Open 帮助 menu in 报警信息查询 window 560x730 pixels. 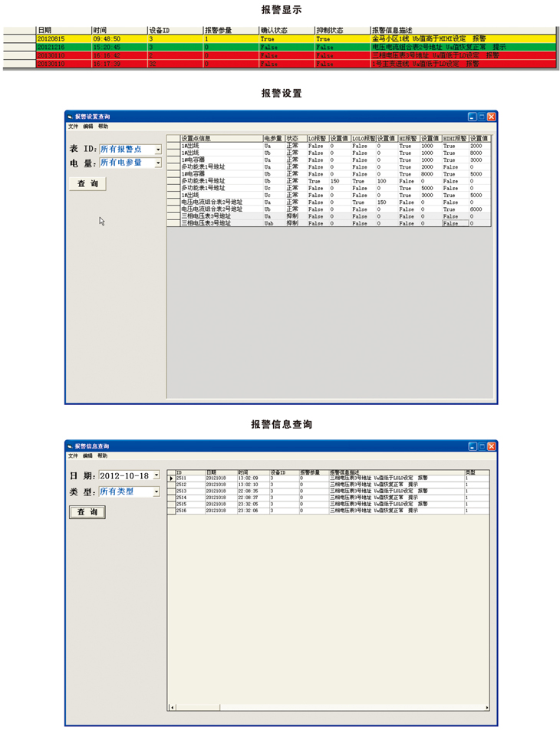point(102,456)
